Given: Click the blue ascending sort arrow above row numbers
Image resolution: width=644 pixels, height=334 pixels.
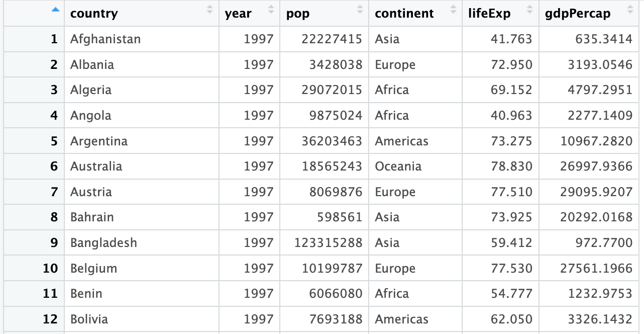Looking at the screenshot, I should pyautogui.click(x=55, y=10).
